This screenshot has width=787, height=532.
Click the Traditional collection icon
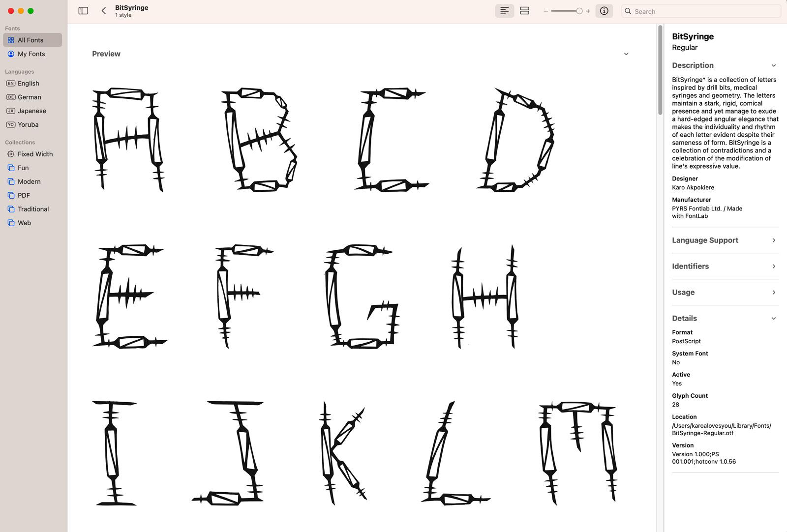11,209
